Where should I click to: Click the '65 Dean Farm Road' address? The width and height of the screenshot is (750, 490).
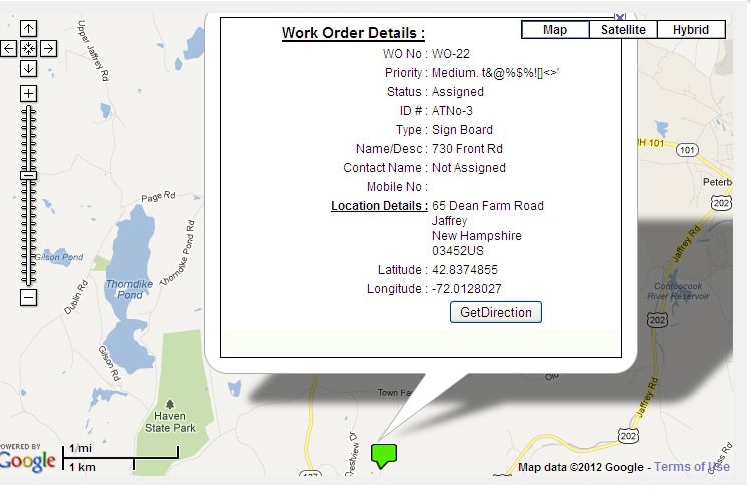point(487,206)
